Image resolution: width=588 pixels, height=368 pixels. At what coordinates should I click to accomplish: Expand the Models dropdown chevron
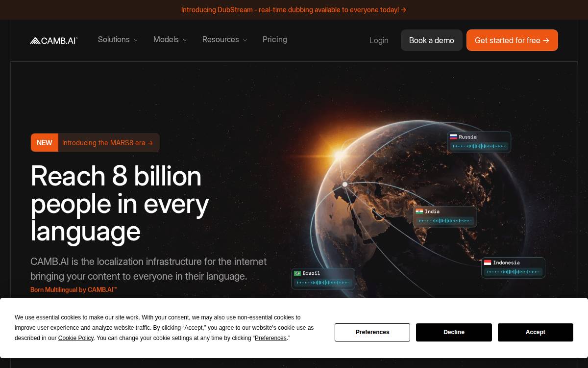click(x=185, y=40)
